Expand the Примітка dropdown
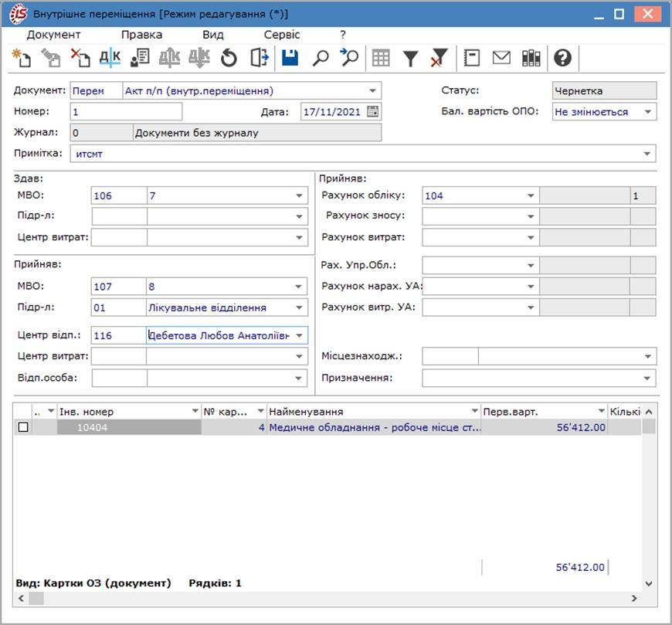 (647, 154)
